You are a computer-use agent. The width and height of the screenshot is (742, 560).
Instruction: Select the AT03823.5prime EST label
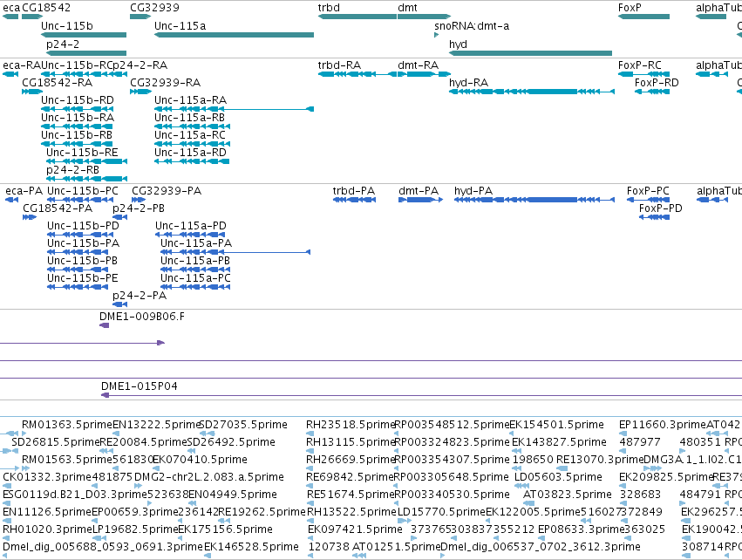[568, 495]
